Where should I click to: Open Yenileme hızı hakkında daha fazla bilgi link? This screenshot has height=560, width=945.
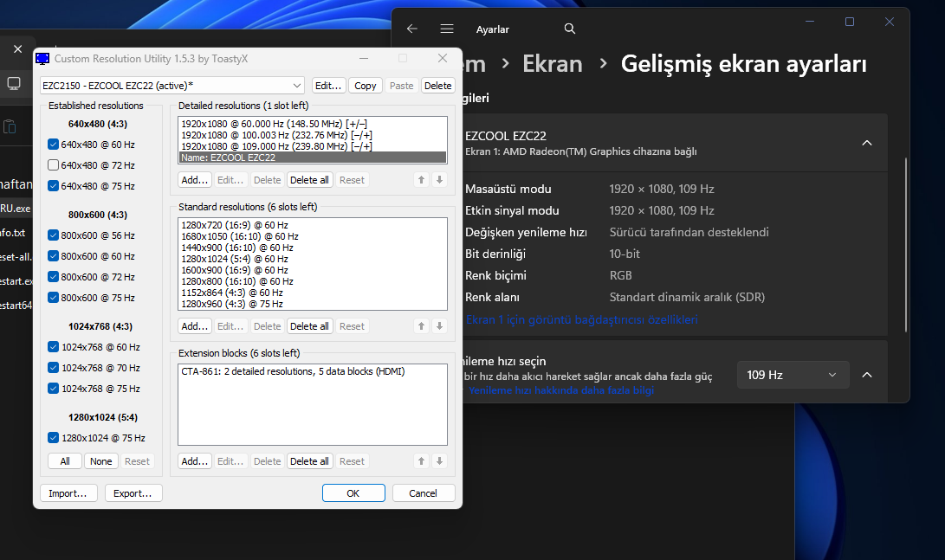coord(561,390)
